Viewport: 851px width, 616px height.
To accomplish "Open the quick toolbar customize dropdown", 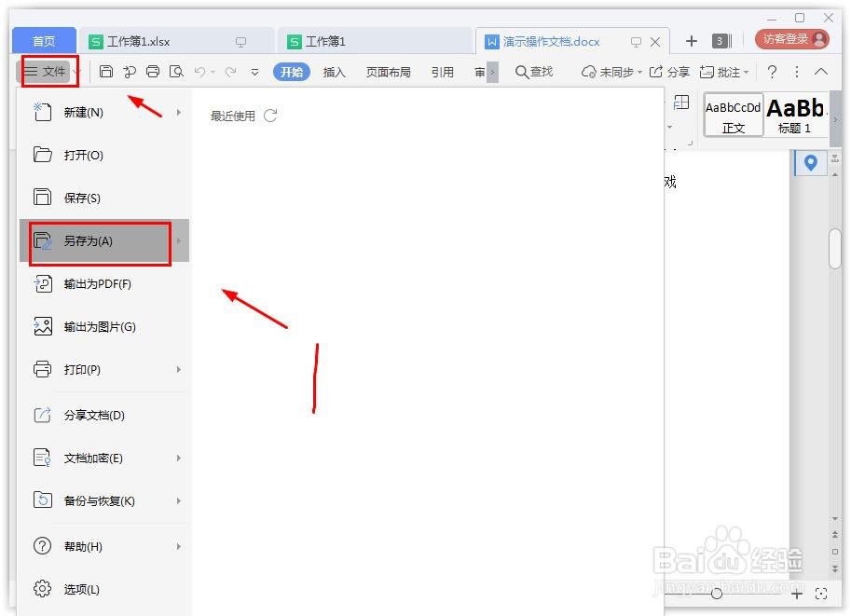I will pyautogui.click(x=254, y=71).
